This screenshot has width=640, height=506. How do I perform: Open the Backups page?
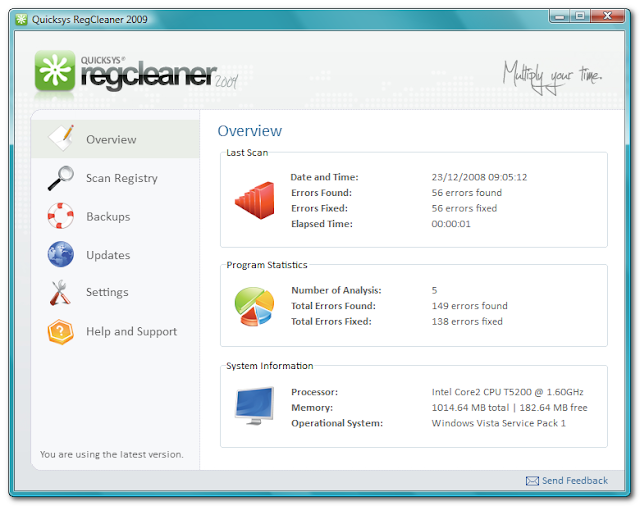coord(115,216)
